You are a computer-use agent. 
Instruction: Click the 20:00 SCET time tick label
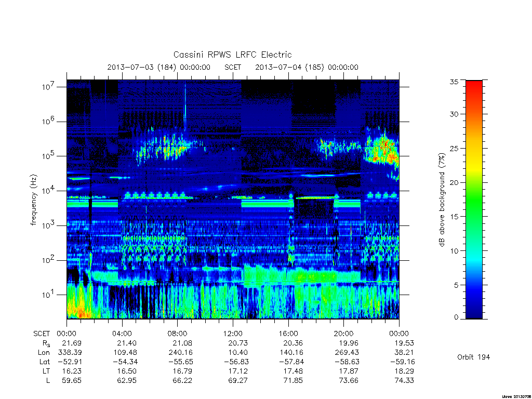pyautogui.click(x=343, y=334)
